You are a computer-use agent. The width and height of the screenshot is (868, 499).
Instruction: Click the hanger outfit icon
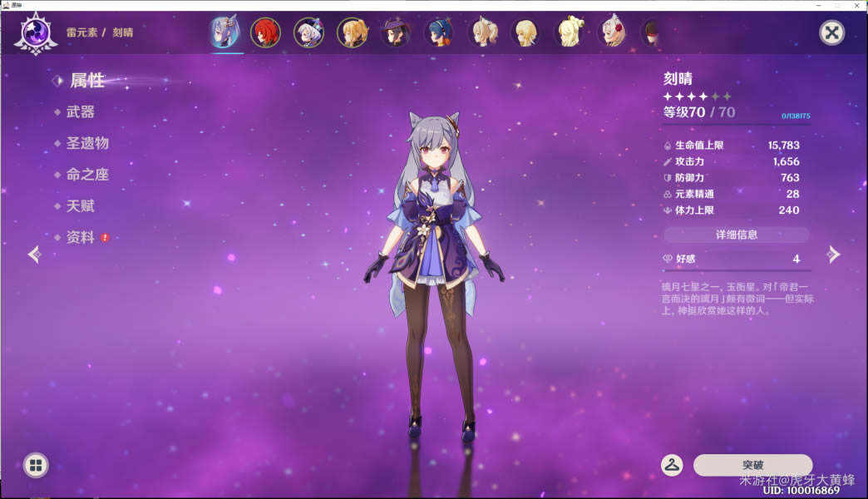[672, 466]
